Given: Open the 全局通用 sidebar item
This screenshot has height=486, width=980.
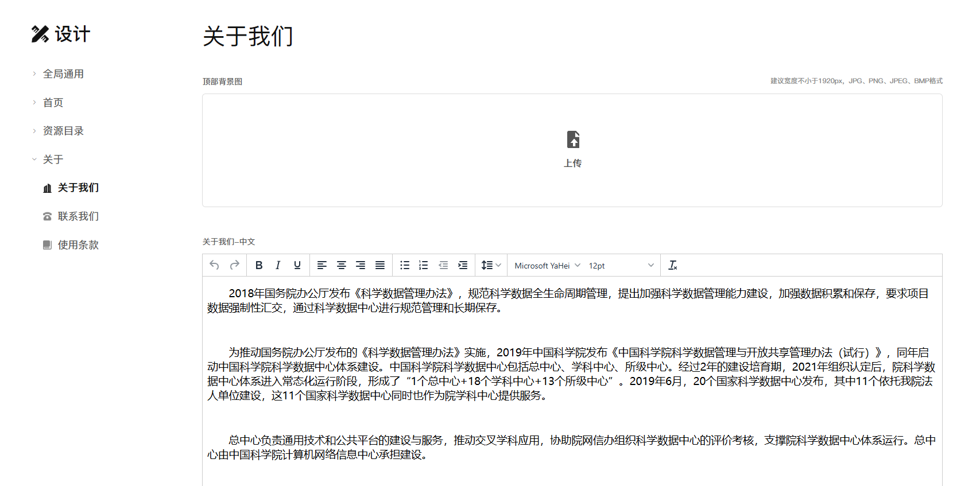Looking at the screenshot, I should pos(63,74).
